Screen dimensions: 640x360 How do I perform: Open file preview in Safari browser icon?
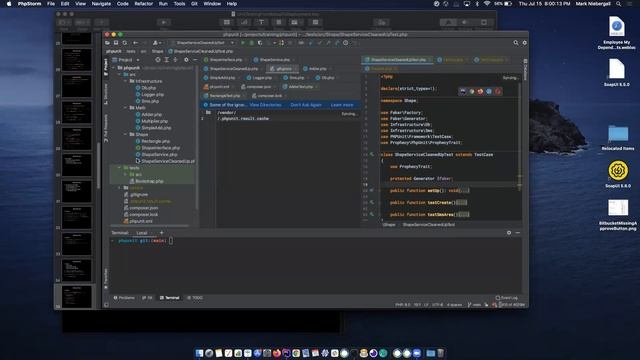click(489, 91)
